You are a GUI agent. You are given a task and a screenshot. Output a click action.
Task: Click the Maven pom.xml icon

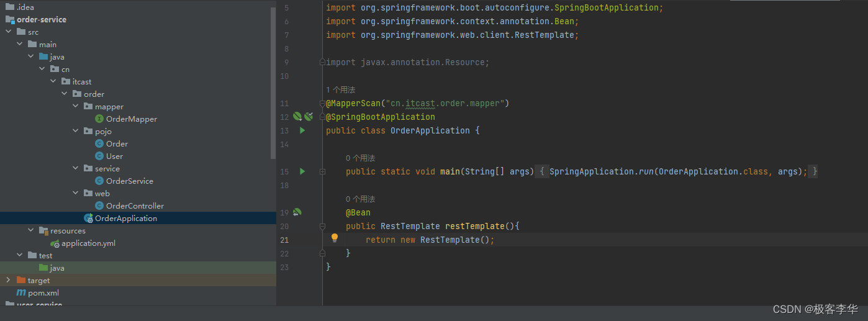(x=21, y=292)
